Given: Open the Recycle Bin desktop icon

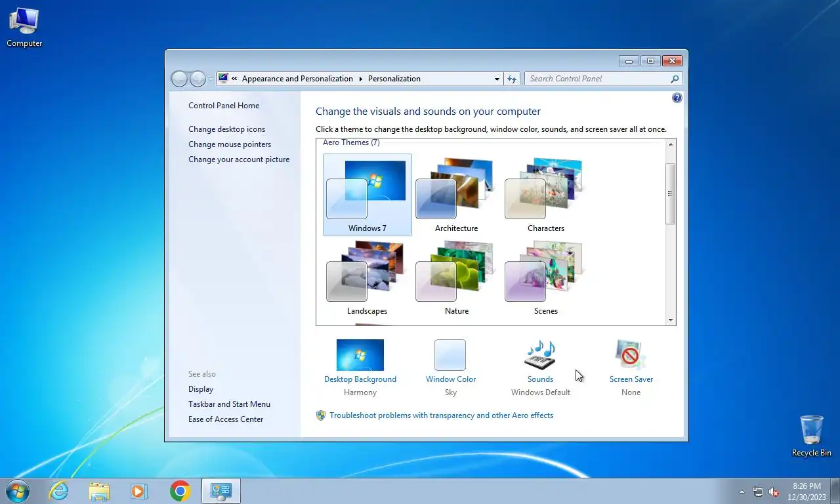Looking at the screenshot, I should pyautogui.click(x=812, y=436).
